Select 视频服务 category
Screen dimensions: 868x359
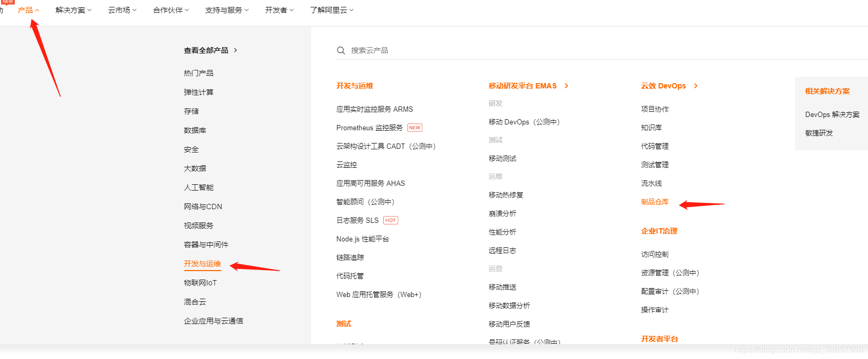point(198,226)
